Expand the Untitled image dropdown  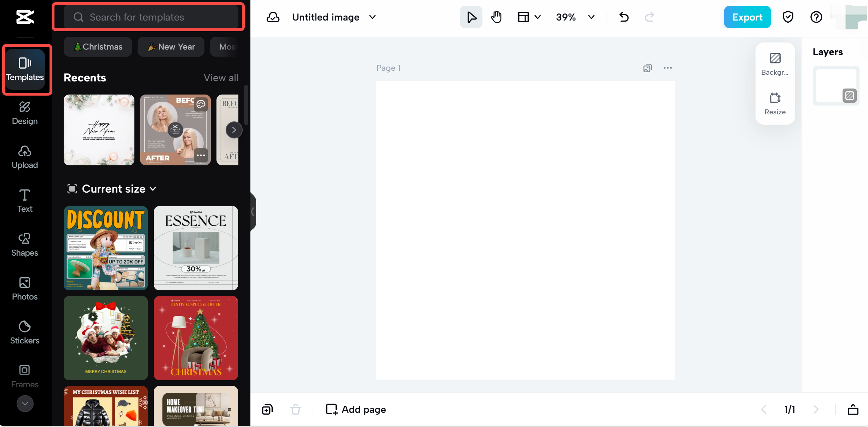click(372, 17)
